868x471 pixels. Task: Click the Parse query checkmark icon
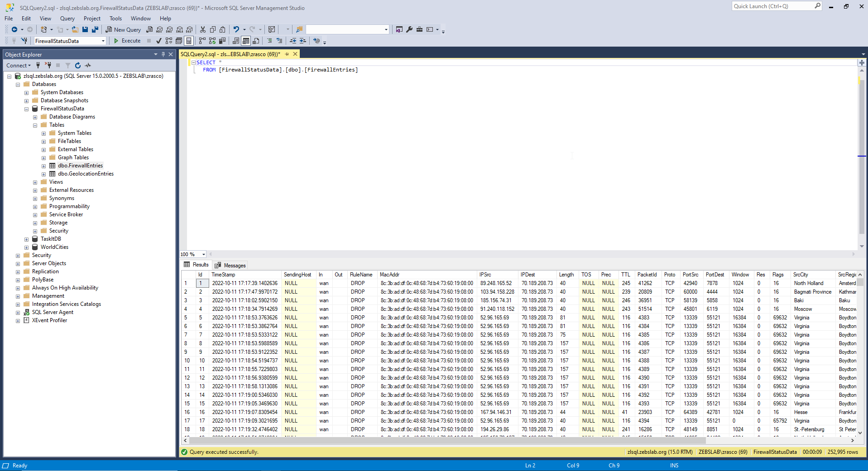(159, 41)
